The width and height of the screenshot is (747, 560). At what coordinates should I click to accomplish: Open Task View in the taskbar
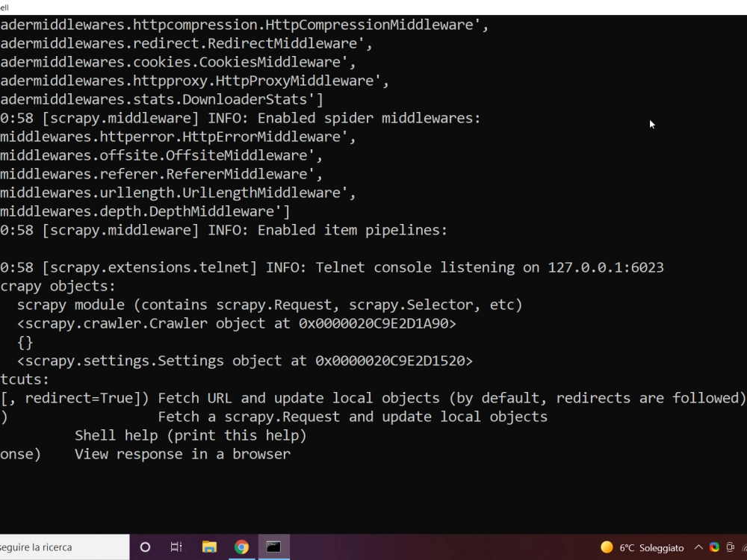point(176,547)
